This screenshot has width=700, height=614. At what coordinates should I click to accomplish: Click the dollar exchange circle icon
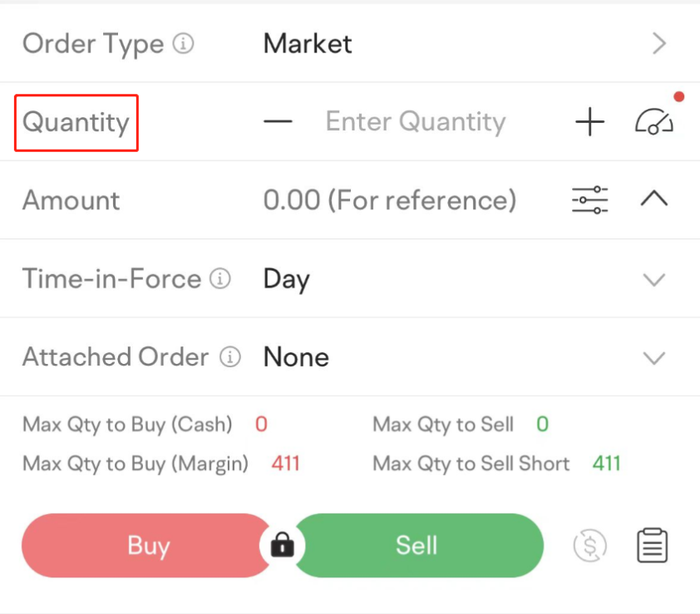589,545
